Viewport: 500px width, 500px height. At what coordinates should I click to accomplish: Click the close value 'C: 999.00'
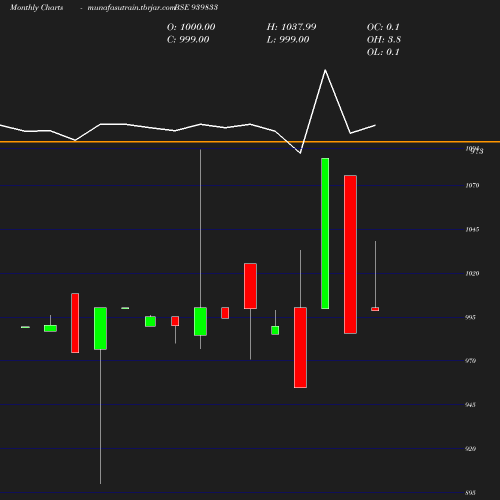tap(188, 40)
